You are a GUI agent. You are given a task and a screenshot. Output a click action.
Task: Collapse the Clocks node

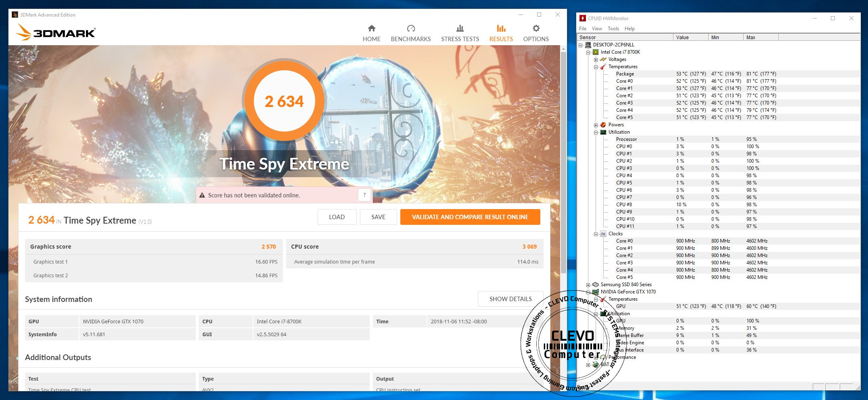(x=596, y=234)
